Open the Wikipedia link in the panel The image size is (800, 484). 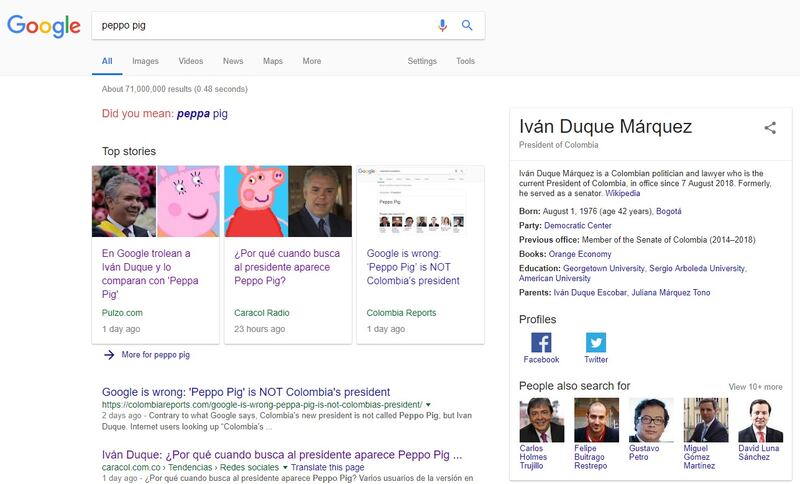tap(620, 193)
